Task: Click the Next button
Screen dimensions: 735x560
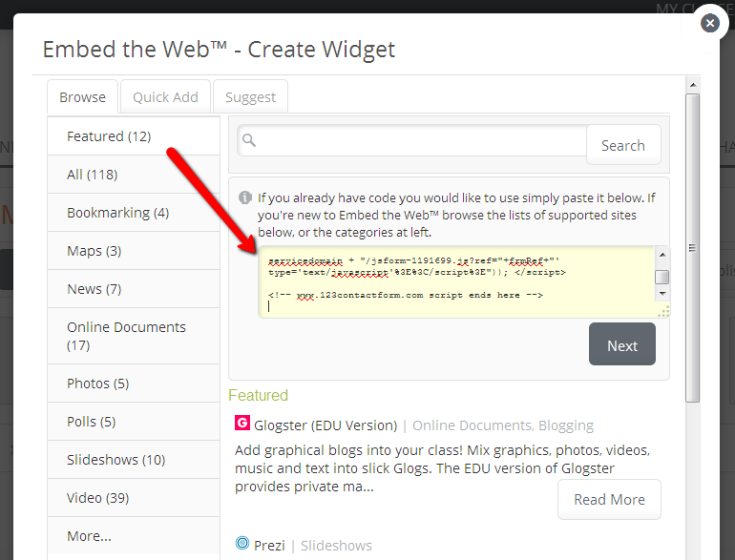Action: [622, 344]
